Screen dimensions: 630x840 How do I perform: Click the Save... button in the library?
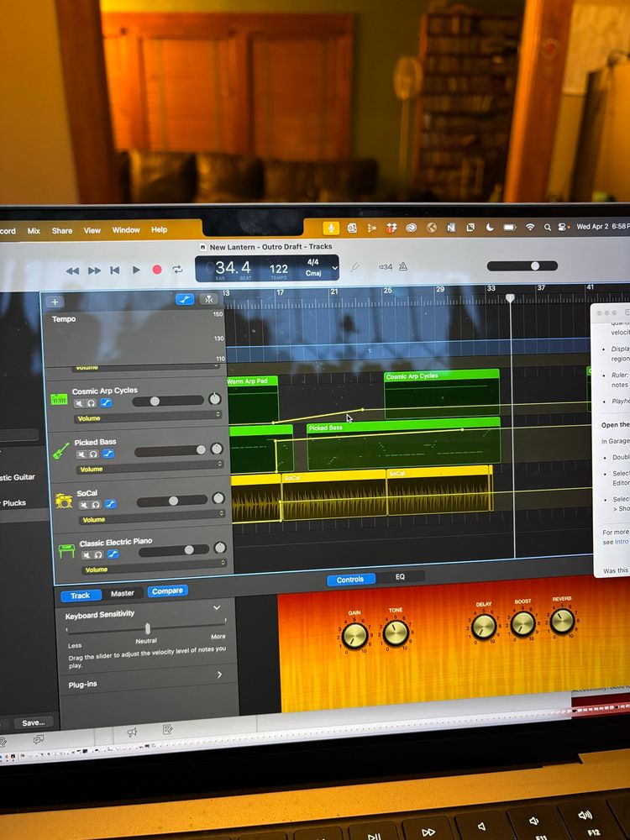(34, 722)
